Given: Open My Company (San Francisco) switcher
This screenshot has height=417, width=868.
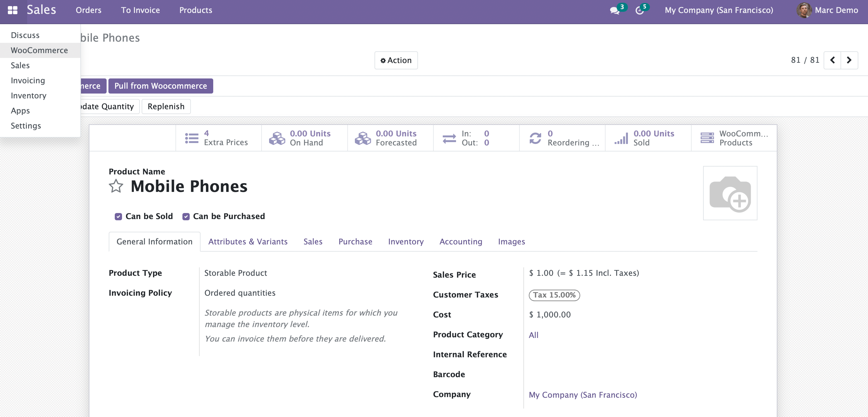Looking at the screenshot, I should 719,10.
